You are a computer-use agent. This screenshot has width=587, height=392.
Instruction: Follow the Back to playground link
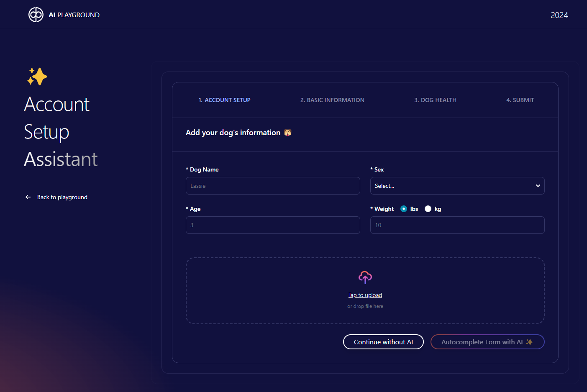click(56, 197)
